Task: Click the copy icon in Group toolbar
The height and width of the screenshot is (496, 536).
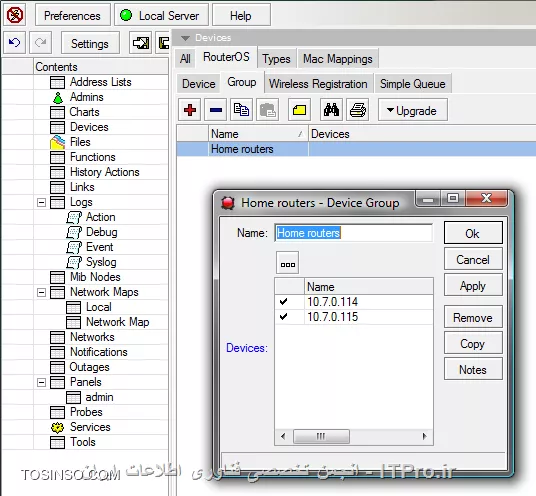Action: tap(242, 110)
